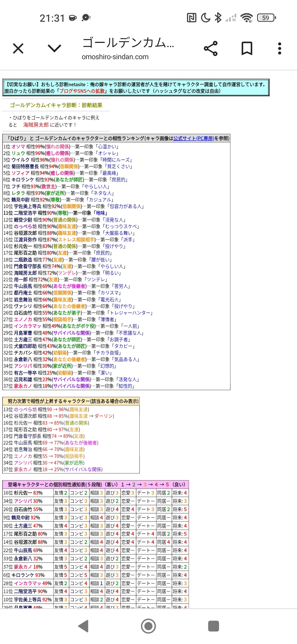Image resolution: width=297 pixels, height=644 pixels.
Task: Open the three-dot overflow menu
Action: 280,49
